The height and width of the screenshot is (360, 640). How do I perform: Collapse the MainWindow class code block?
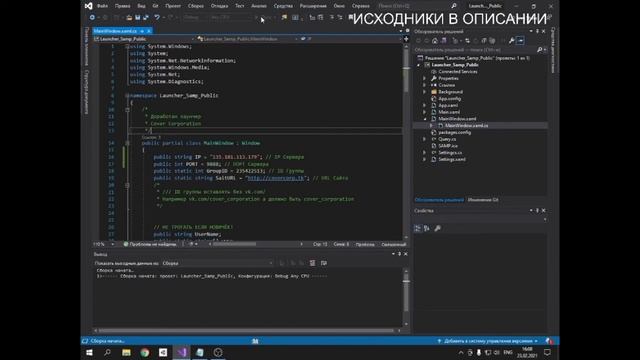(x=127, y=143)
